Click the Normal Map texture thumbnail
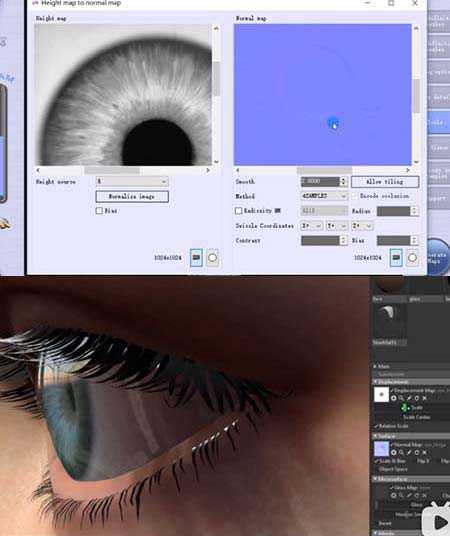Image resolution: width=450 pixels, height=536 pixels. click(381, 449)
